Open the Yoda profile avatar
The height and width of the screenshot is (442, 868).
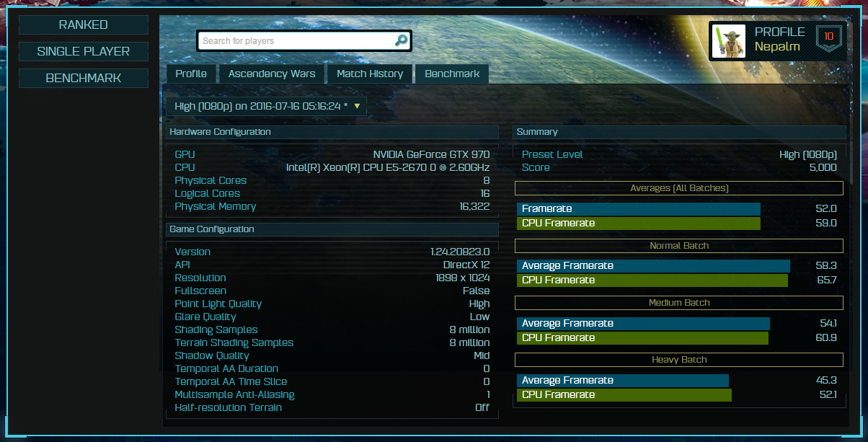pos(729,41)
